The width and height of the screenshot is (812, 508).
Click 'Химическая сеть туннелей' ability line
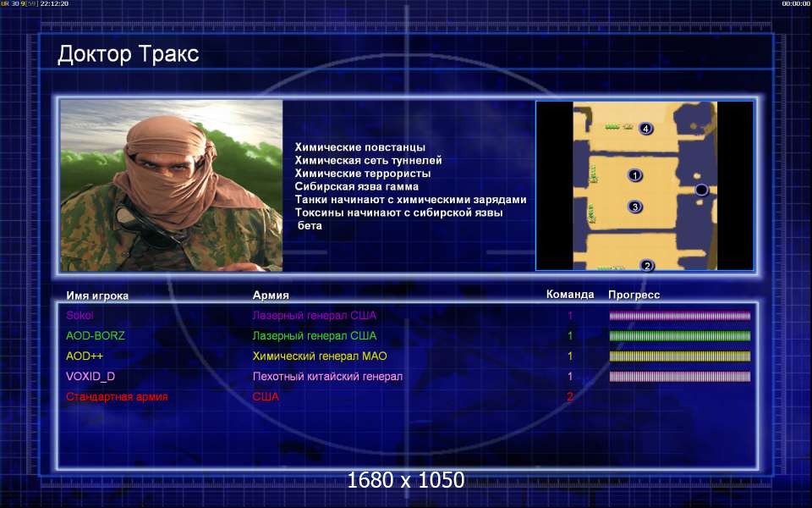tap(368, 160)
